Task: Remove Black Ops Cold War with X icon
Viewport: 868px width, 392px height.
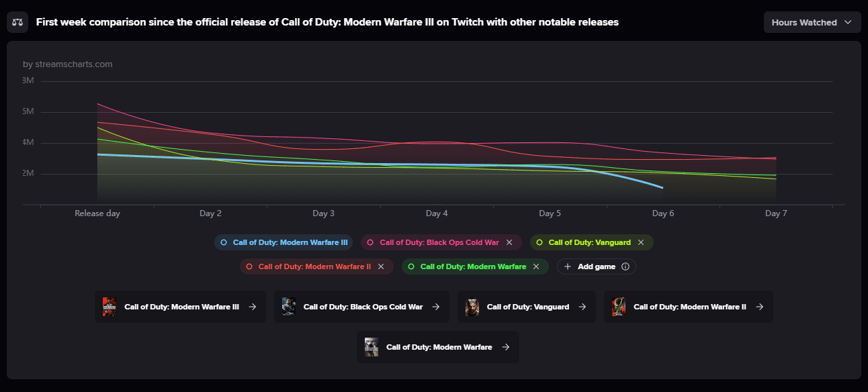Action: [509, 242]
